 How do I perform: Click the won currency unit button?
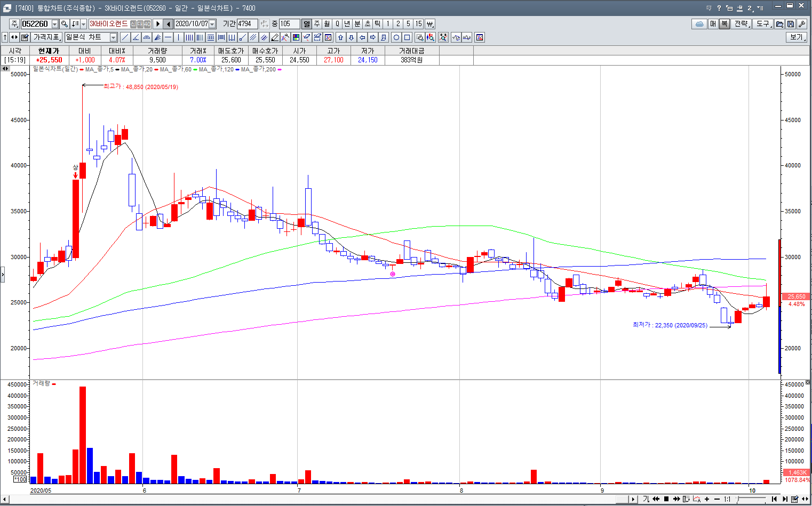(x=429, y=24)
